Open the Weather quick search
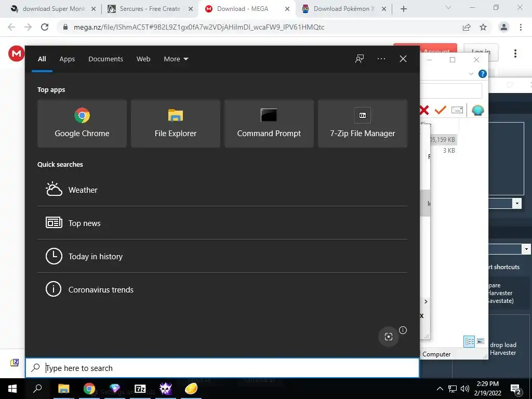The image size is (532, 399). tap(222, 190)
